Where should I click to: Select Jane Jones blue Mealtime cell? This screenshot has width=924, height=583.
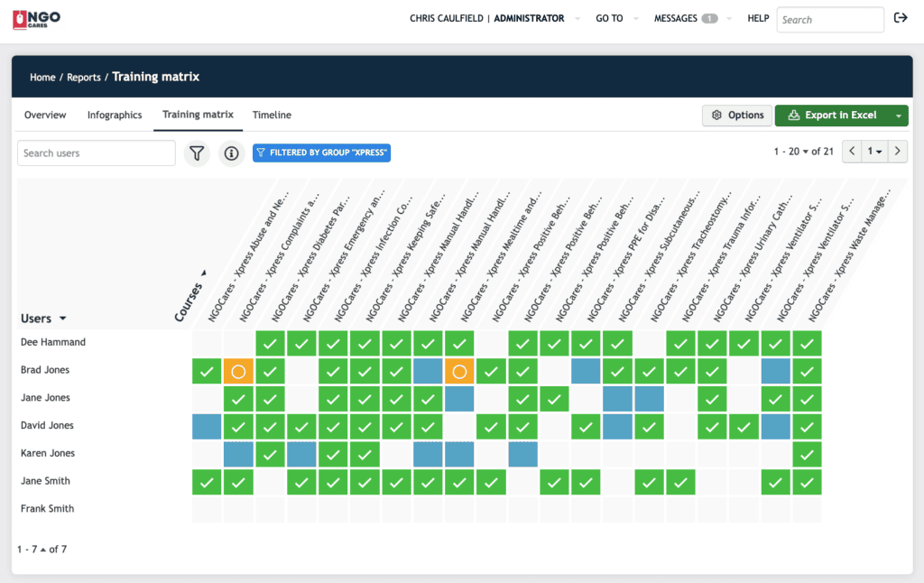click(x=459, y=399)
